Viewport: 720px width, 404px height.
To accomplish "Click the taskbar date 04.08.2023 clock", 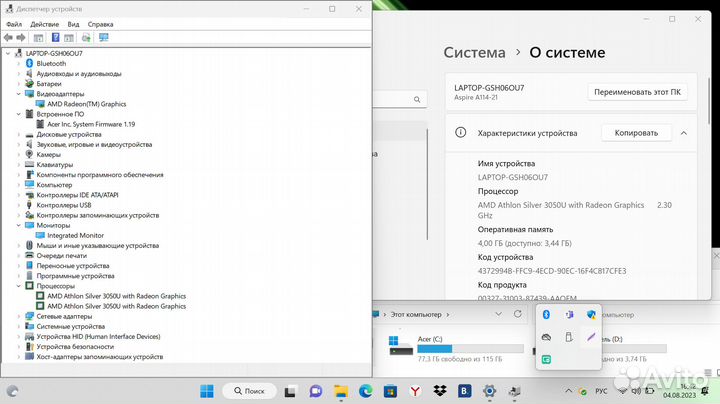I will (679, 395).
